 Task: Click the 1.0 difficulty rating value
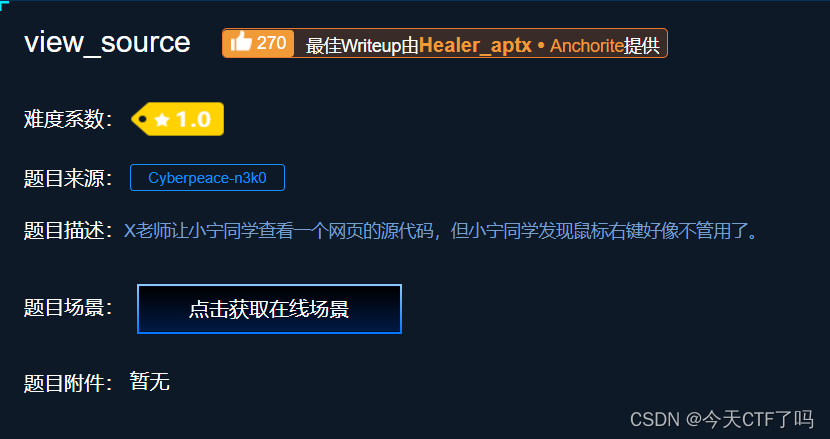194,120
